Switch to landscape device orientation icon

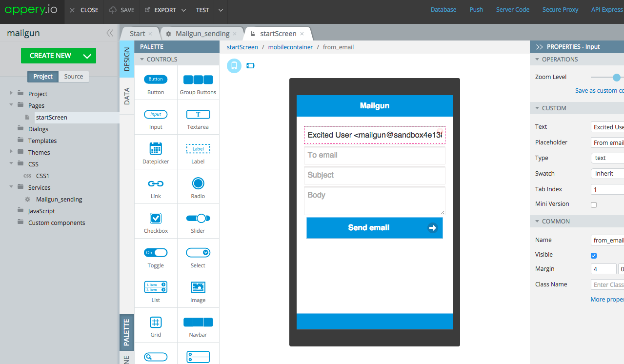(250, 66)
